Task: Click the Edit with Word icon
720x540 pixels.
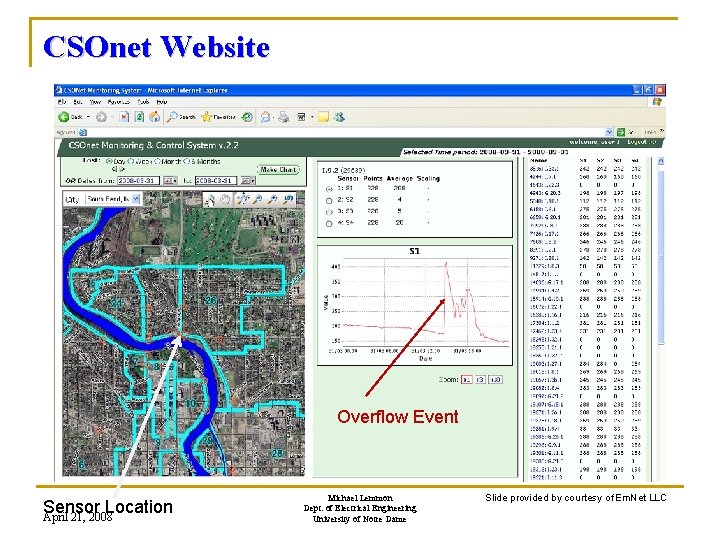Action: click(301, 117)
